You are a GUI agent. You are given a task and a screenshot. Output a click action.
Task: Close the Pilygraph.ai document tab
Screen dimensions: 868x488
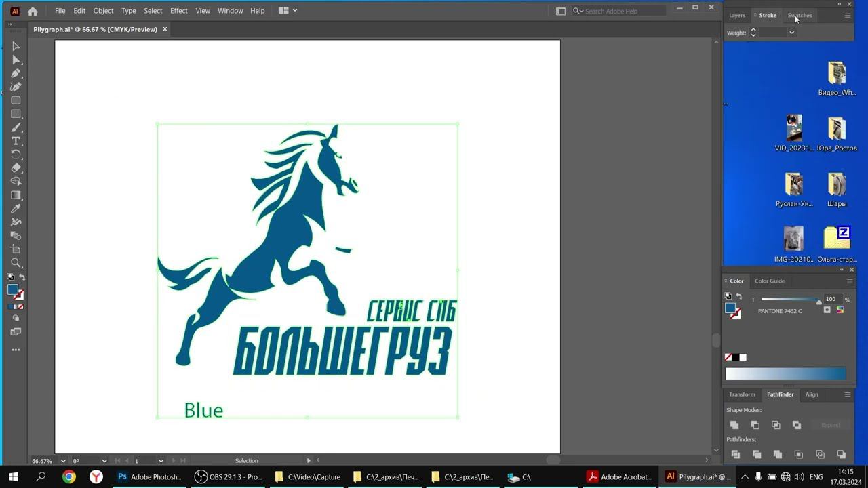pos(165,29)
